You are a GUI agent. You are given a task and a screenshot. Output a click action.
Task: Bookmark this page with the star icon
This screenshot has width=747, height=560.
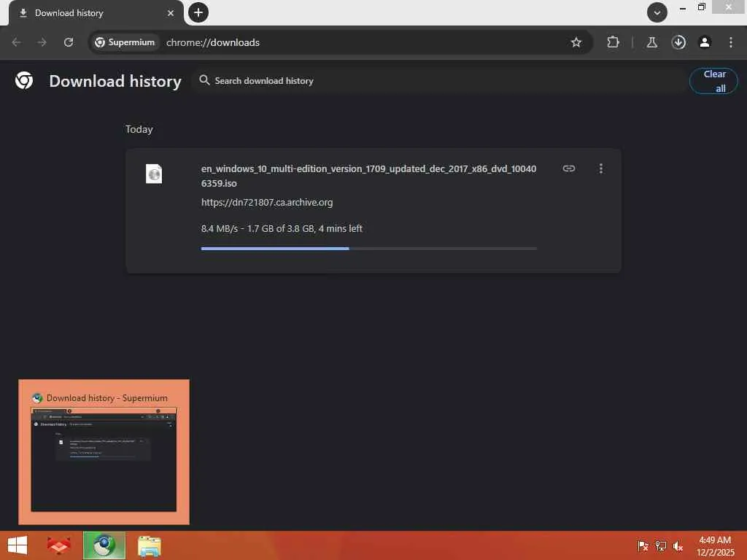576,42
